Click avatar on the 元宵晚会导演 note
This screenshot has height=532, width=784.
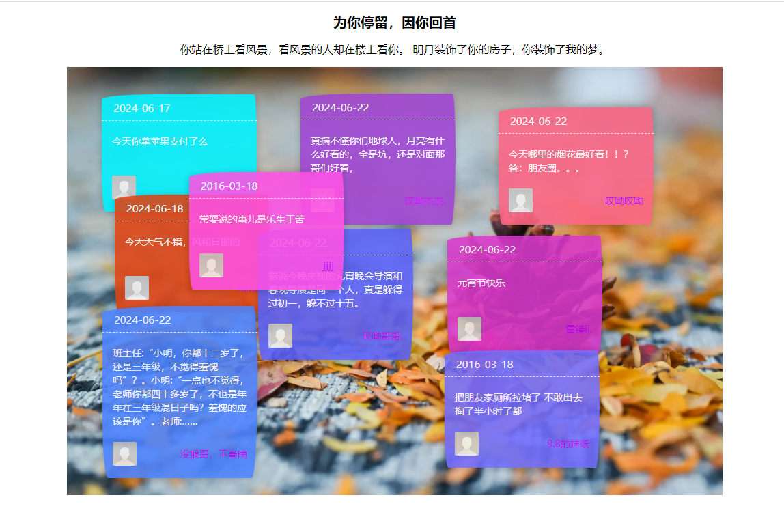pyautogui.click(x=280, y=335)
